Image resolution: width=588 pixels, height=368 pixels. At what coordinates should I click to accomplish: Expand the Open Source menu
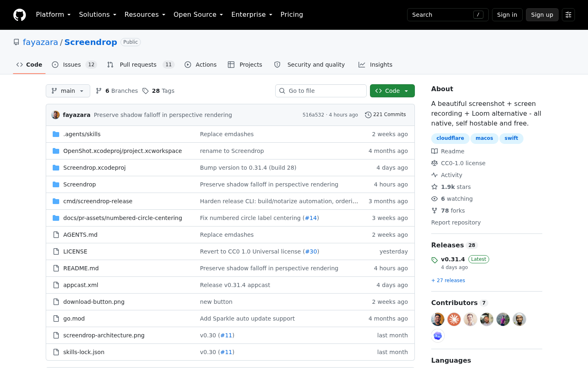click(x=198, y=15)
